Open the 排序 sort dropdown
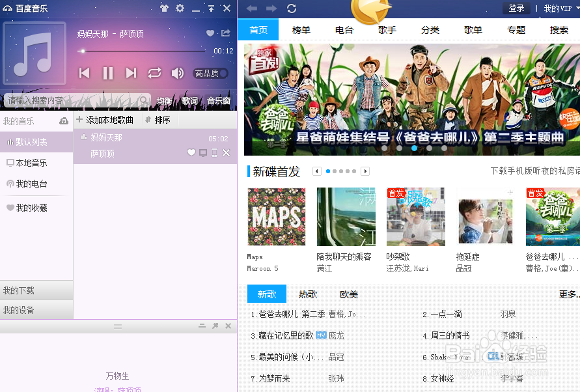 coord(158,120)
